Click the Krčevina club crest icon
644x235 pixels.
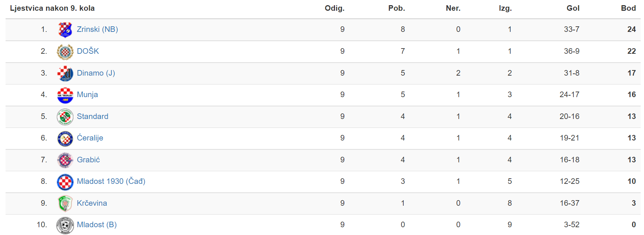click(x=65, y=203)
